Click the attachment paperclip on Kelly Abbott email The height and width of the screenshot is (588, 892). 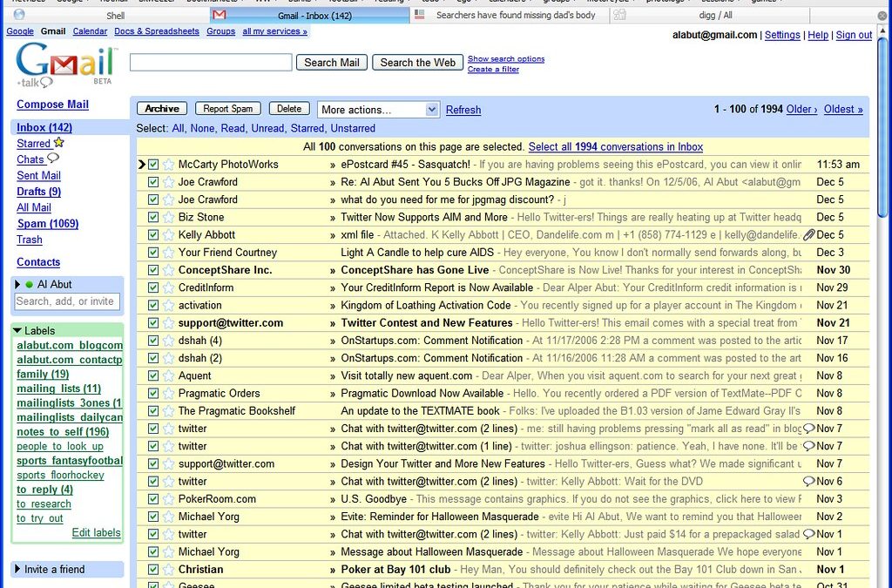[x=808, y=235]
